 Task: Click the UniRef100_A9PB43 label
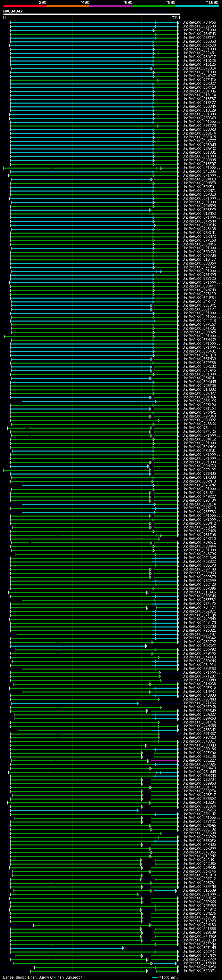(x=199, y=416)
